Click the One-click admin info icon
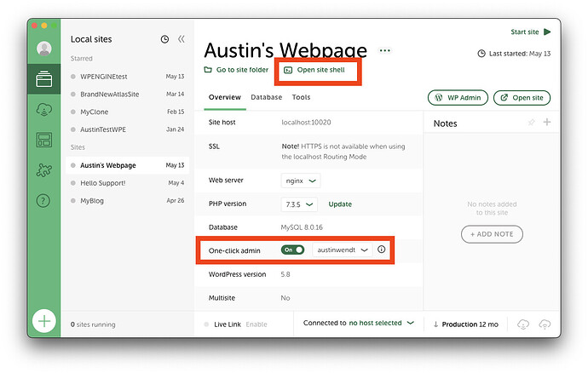 382,250
